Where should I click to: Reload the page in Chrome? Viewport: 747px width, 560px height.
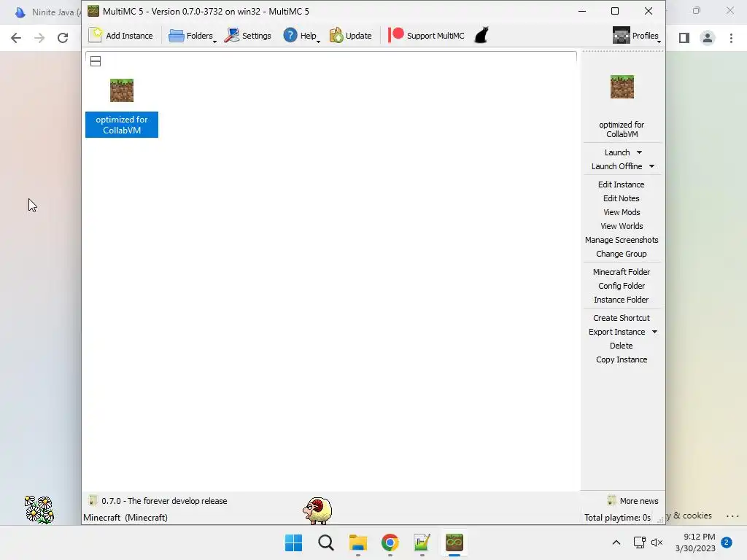(63, 38)
